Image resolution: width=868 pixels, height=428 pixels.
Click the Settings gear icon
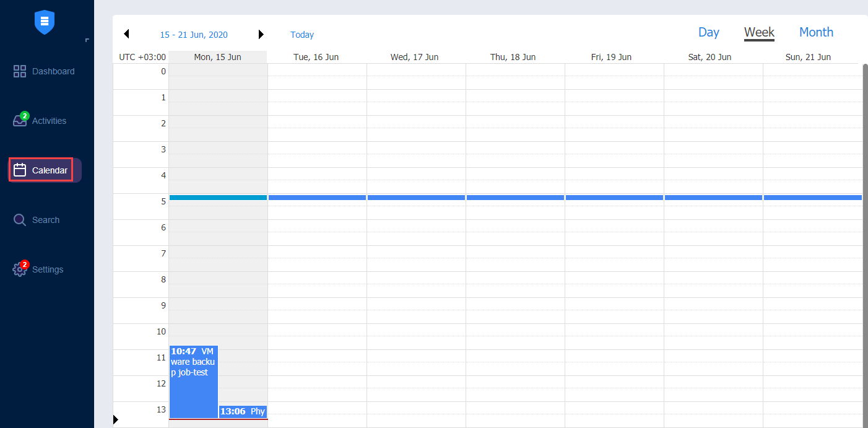pyautogui.click(x=20, y=269)
